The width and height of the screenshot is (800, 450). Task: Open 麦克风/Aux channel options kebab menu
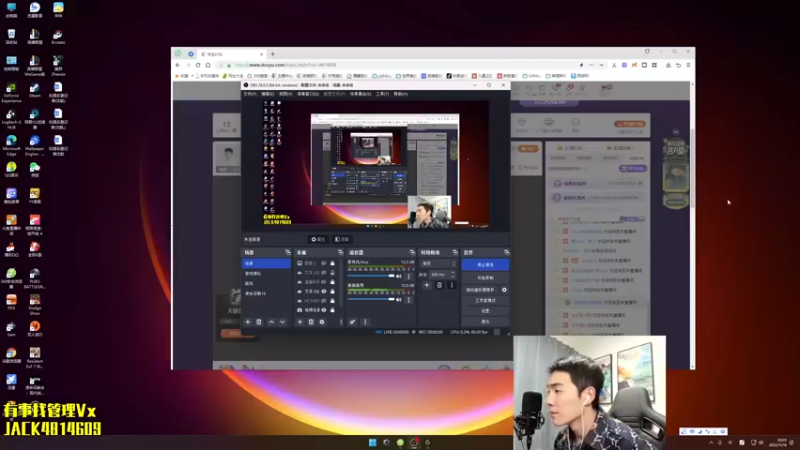409,276
